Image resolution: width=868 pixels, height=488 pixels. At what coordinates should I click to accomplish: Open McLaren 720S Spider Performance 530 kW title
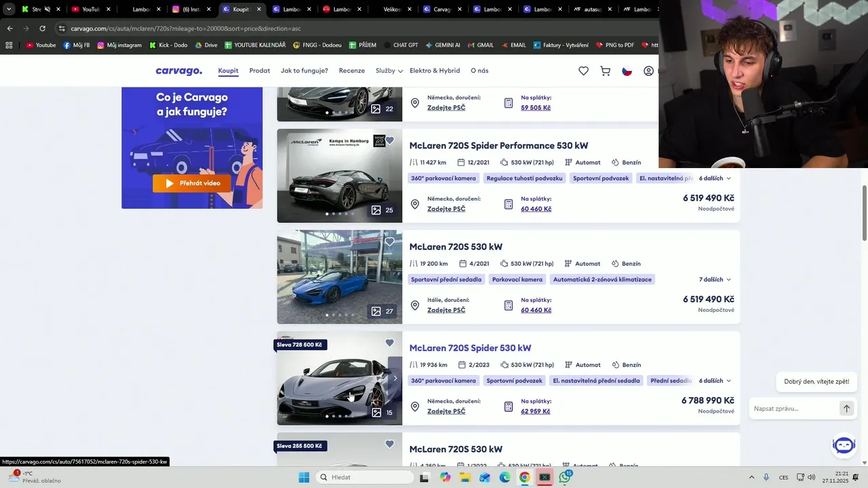[498, 146]
